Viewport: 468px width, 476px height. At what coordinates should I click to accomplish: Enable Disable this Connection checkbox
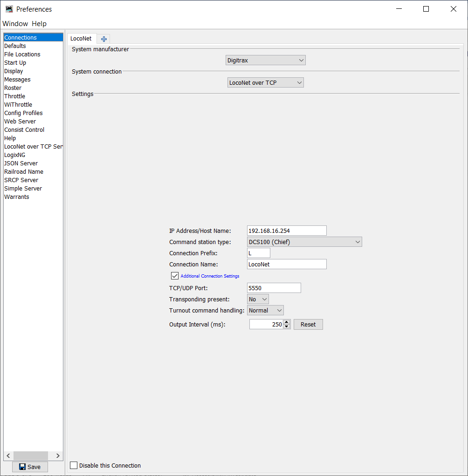tap(74, 465)
